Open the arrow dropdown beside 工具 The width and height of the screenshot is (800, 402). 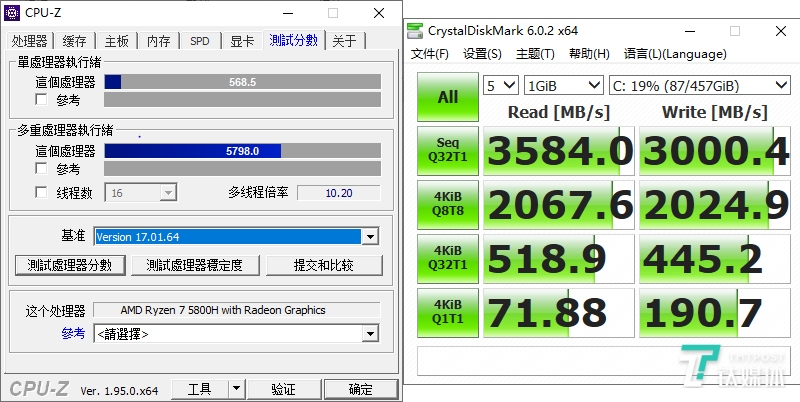click(x=236, y=389)
